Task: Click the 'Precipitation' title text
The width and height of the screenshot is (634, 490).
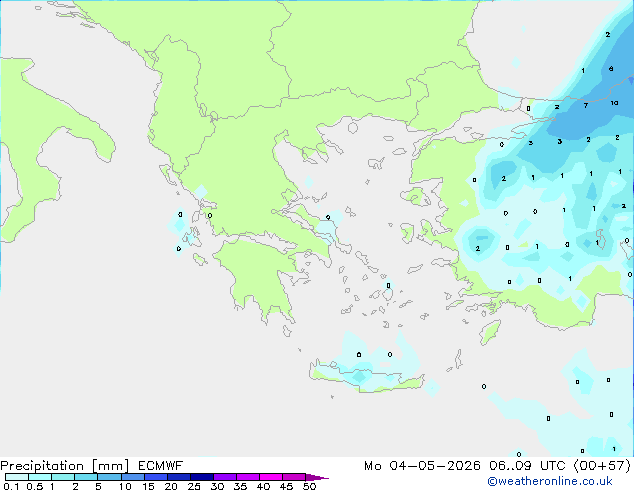Action: pyautogui.click(x=42, y=466)
